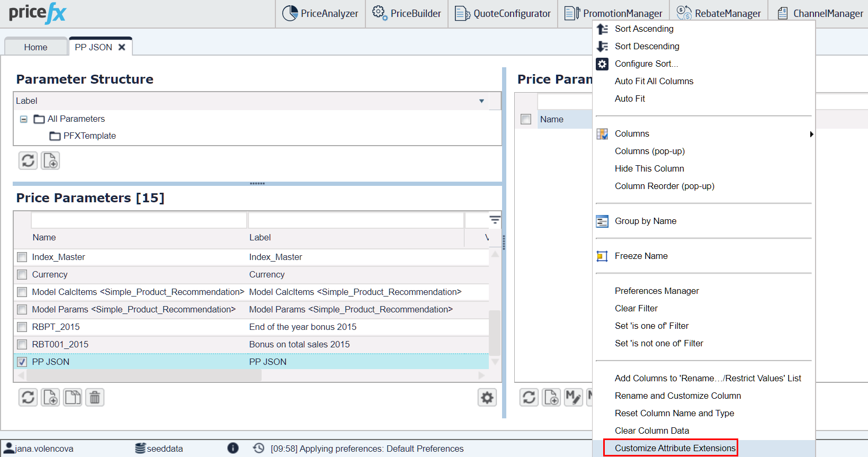Collapse the All Parameters tree node
Image resolution: width=868 pixels, height=457 pixels.
tap(24, 119)
